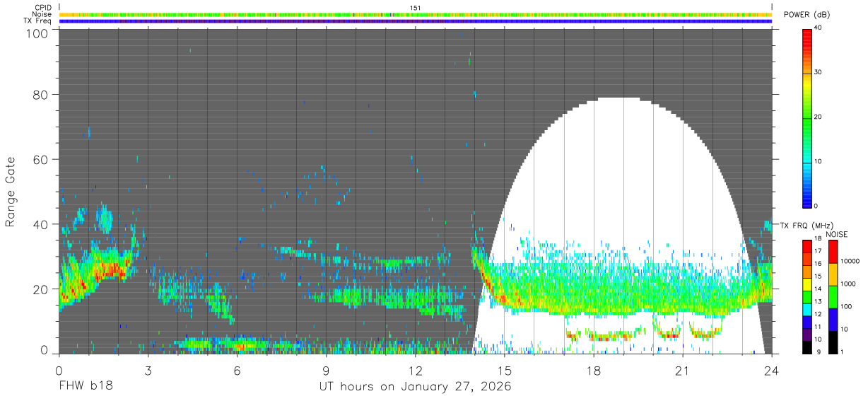Click the CPID label at top left
The width and height of the screenshot is (868, 401).
[x=42, y=8]
